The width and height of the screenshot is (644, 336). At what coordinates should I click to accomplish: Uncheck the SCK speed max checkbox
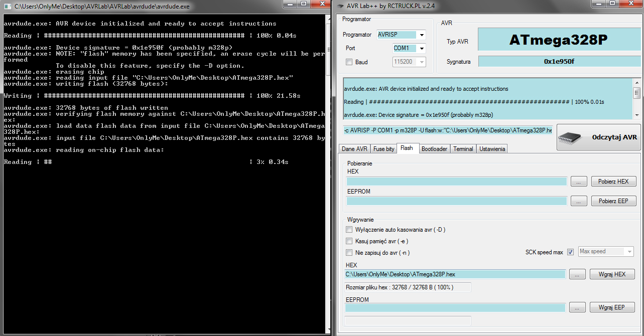[x=570, y=252]
